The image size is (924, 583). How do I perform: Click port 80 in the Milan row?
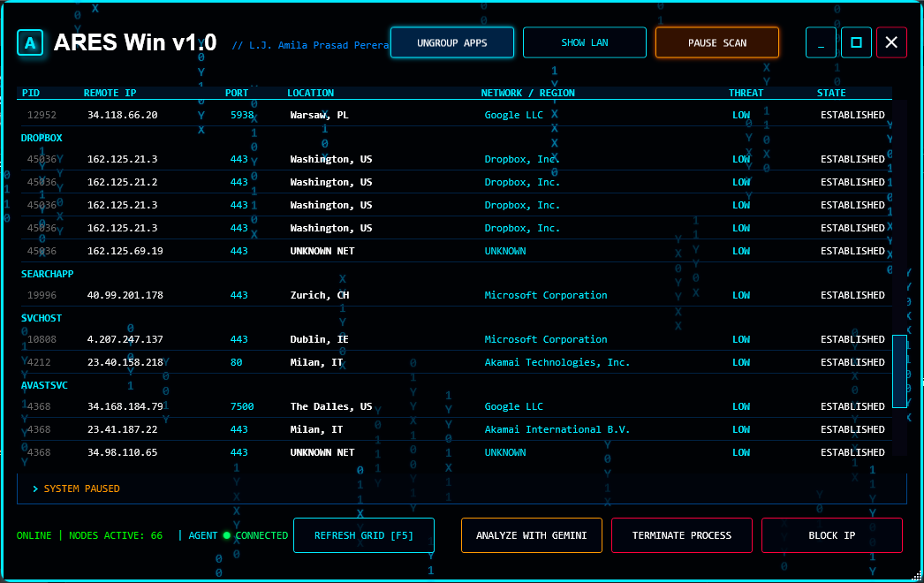pos(236,362)
